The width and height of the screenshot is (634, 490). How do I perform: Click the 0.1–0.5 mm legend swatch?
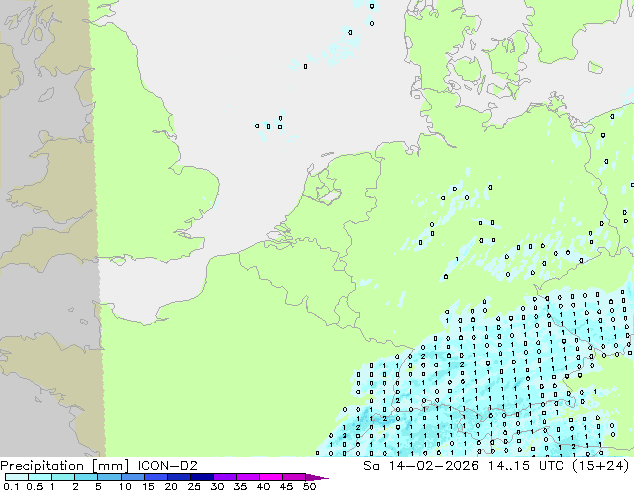(x=17, y=477)
